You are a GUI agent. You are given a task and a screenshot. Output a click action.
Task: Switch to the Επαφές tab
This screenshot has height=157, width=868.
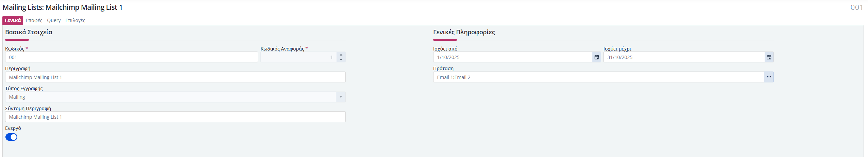click(34, 20)
